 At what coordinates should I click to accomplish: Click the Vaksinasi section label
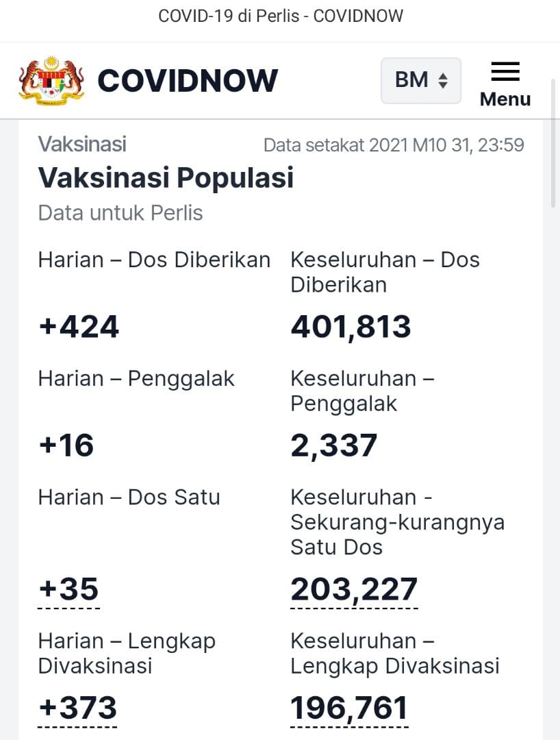tap(82, 144)
